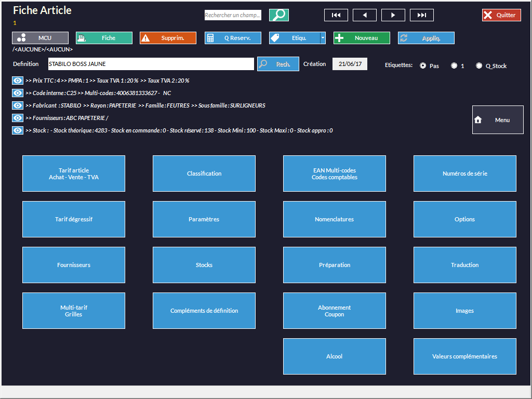Image resolution: width=532 pixels, height=399 pixels.
Task: Toggle eye icon beside Stock line
Action: [x=18, y=130]
